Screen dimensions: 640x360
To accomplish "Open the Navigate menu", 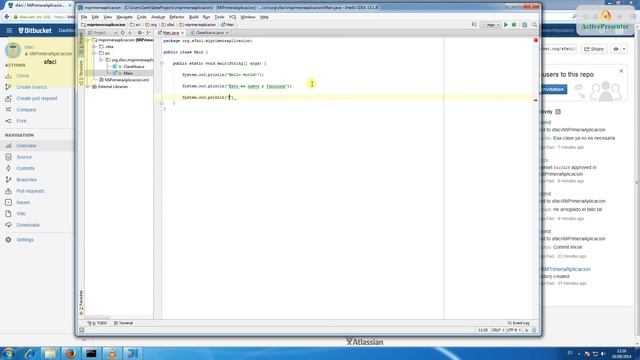I will [124, 17].
